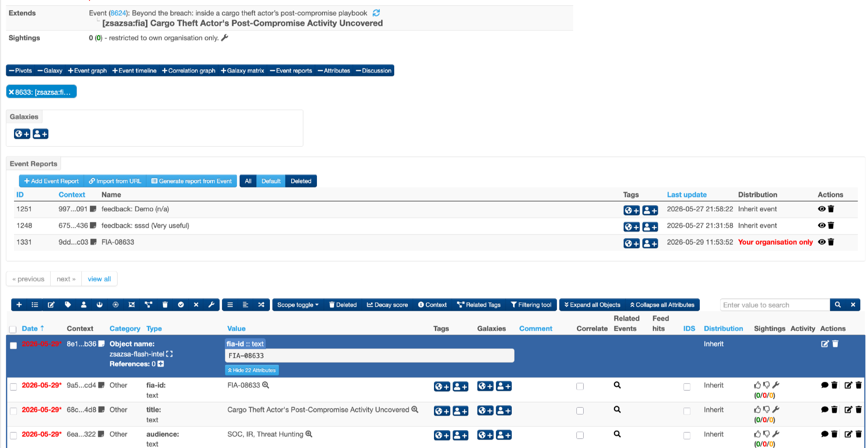Image resolution: width=868 pixels, height=448 pixels.
Task: Delete the FIA-08633 event report
Action: pos(831,242)
